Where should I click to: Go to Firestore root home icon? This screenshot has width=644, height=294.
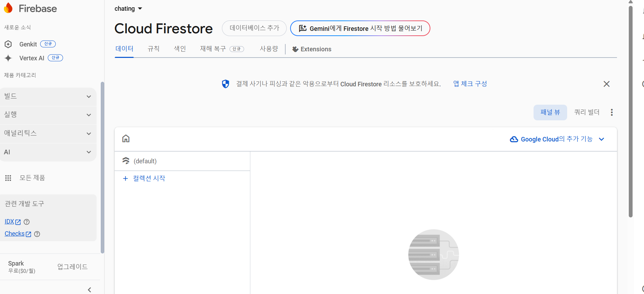coord(126,139)
